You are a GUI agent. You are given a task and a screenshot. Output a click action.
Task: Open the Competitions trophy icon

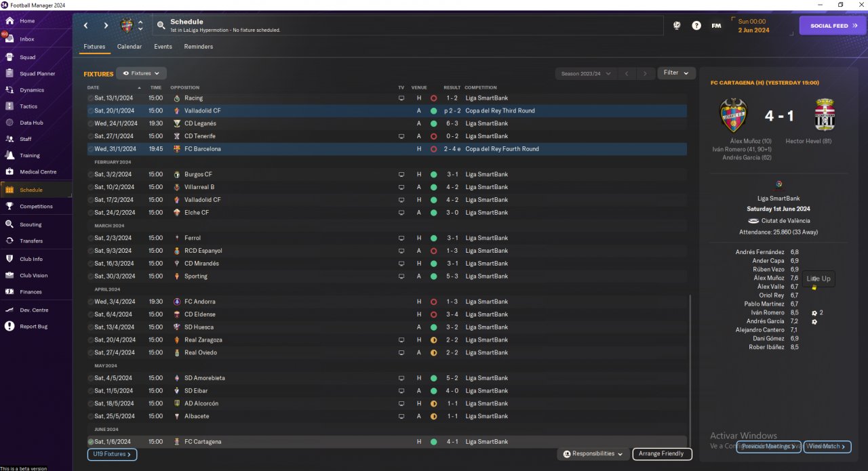click(9, 207)
